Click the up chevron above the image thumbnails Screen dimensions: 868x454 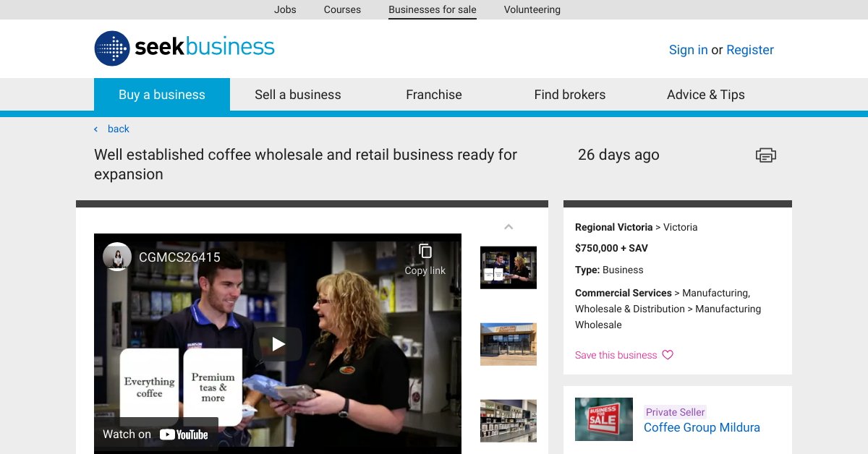(509, 226)
